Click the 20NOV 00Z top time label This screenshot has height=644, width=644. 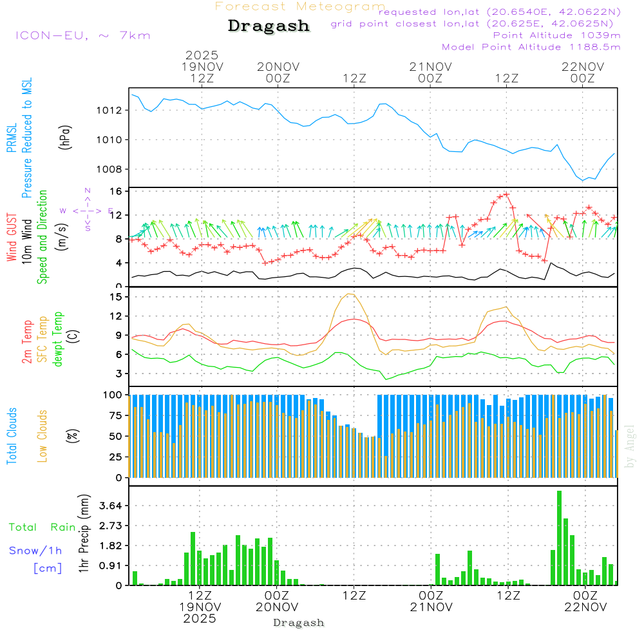point(278,72)
